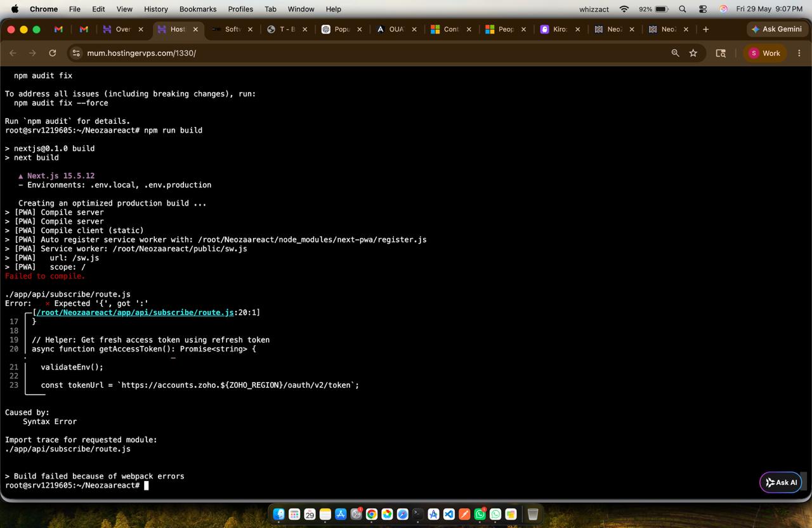The height and width of the screenshot is (528, 812).
Task: Open Calendar from the Dock
Action: point(310,514)
